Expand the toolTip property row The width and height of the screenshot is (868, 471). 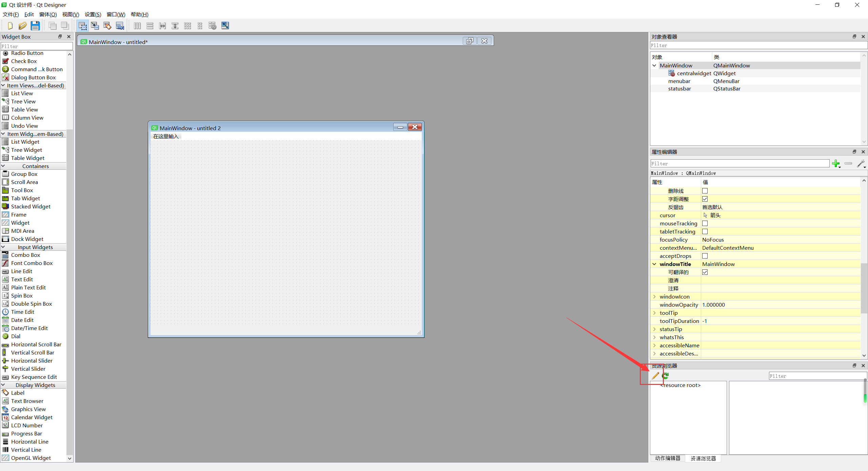(x=654, y=313)
